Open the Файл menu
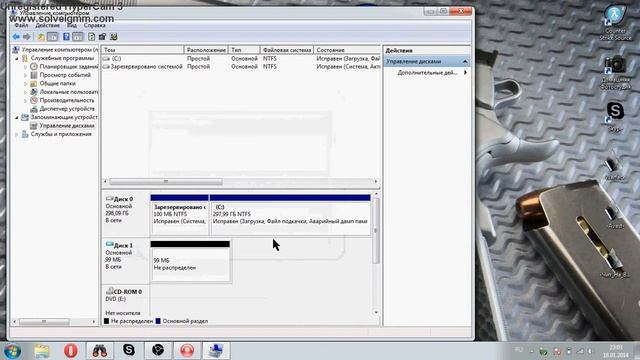The image size is (640, 360). (x=21, y=25)
